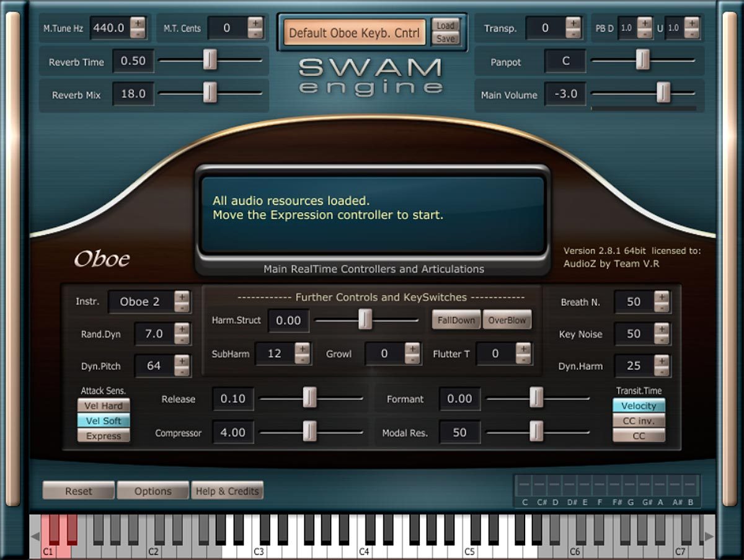
Task: Click the main display message panel
Action: (x=373, y=214)
